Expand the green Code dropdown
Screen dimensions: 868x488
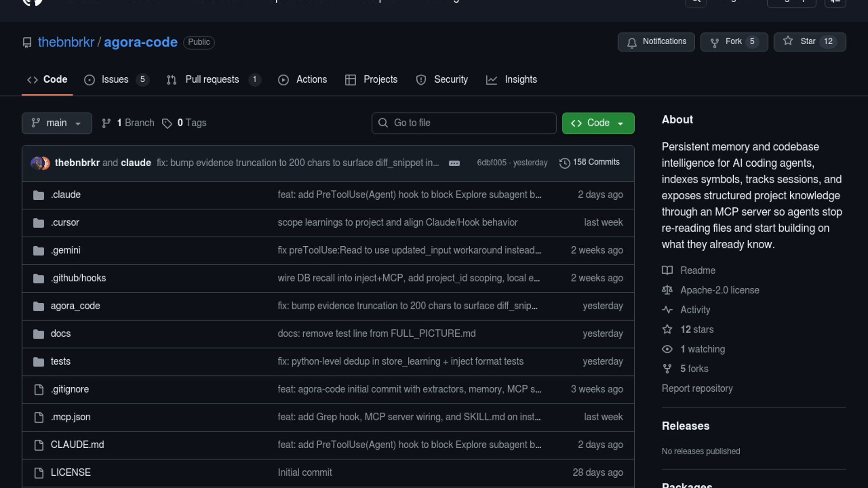click(x=598, y=123)
